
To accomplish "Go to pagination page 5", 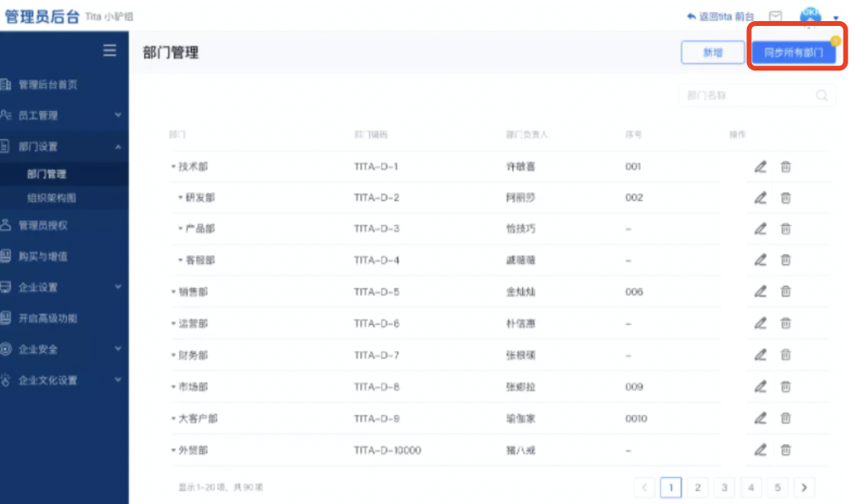I will point(777,488).
